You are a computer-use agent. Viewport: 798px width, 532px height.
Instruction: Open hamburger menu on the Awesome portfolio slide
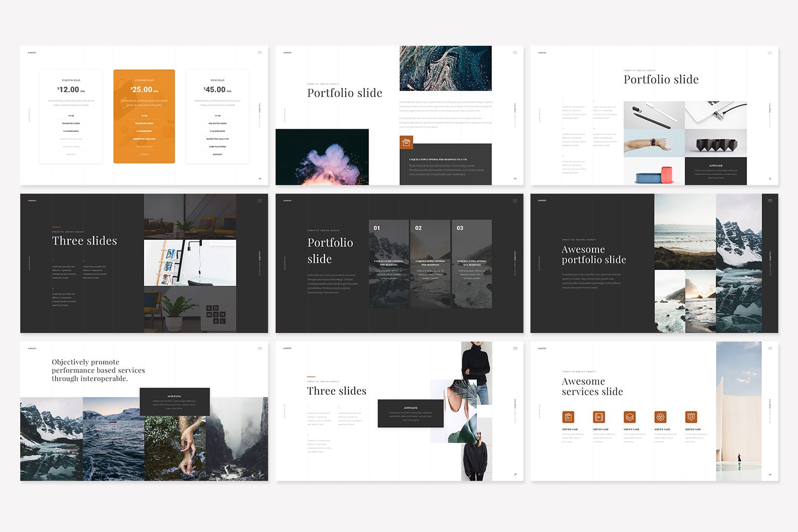point(770,201)
